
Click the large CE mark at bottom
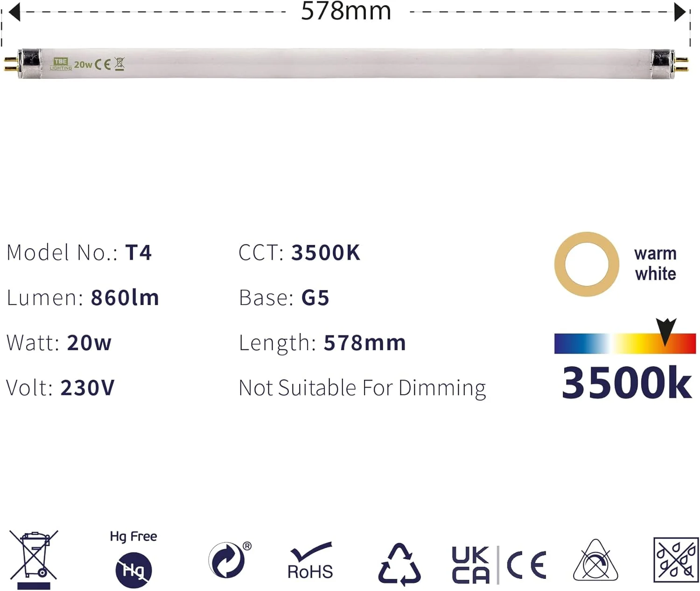(526, 565)
